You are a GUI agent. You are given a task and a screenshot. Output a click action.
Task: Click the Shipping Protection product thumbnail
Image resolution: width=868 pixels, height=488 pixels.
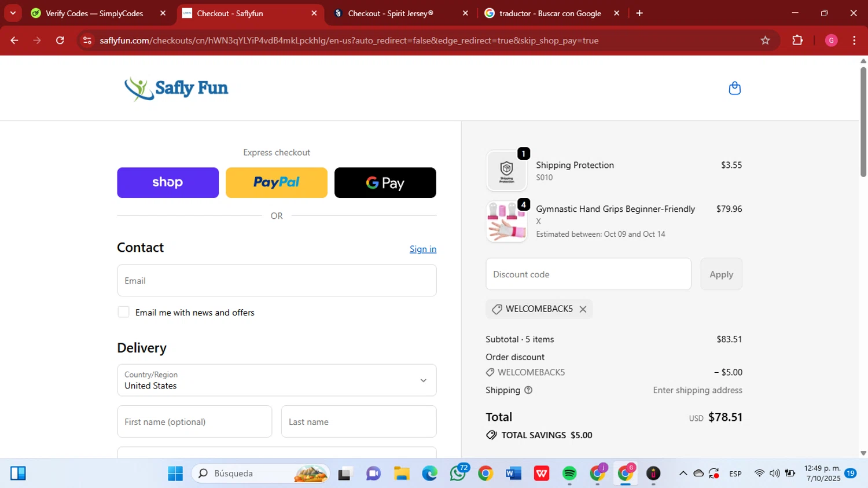coord(507,171)
